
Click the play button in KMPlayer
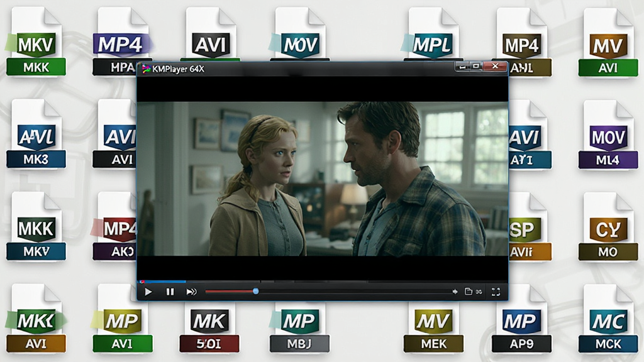148,292
